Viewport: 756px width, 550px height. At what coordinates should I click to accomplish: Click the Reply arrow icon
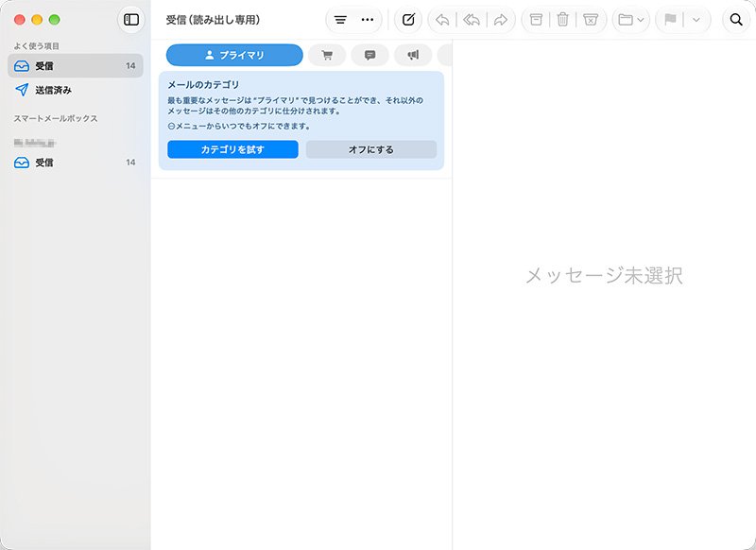pyautogui.click(x=442, y=20)
